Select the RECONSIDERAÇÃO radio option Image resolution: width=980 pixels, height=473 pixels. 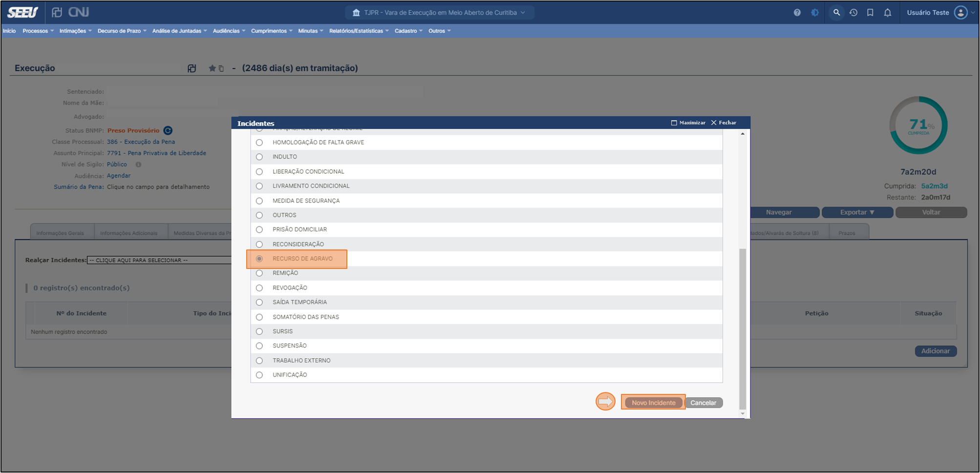259,244
